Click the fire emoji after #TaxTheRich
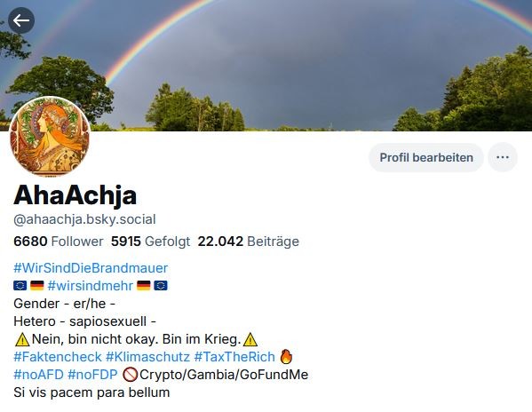Viewport: 532px width, 412px height. tap(286, 356)
